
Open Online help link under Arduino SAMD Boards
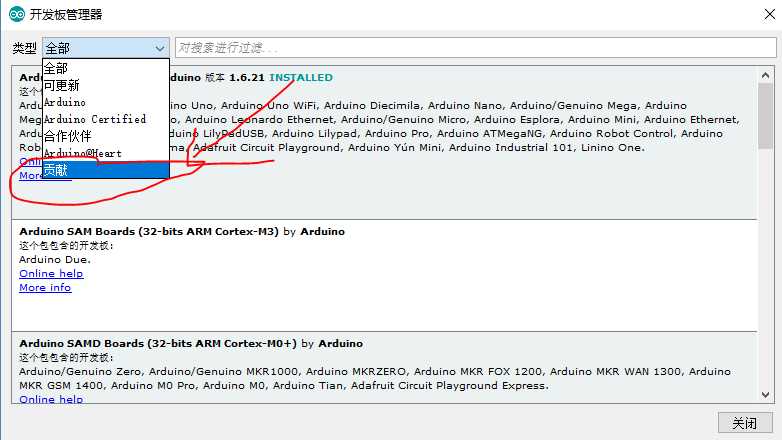point(51,399)
